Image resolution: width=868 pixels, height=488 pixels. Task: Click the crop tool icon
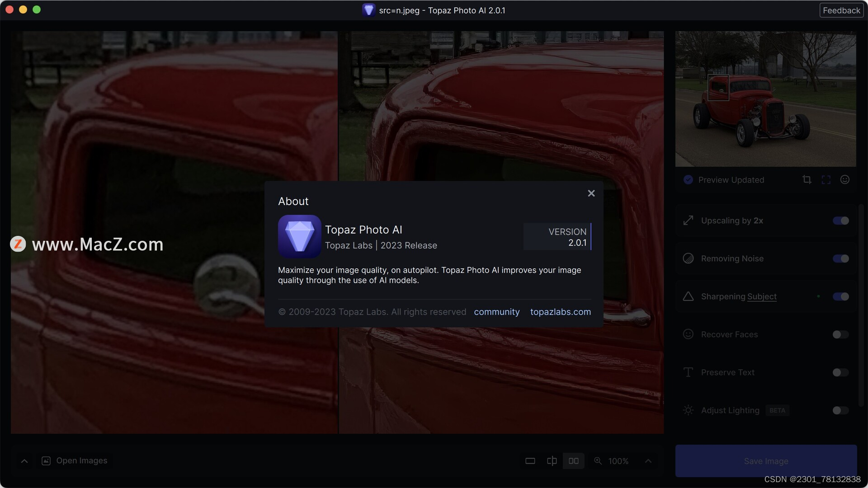[807, 180]
